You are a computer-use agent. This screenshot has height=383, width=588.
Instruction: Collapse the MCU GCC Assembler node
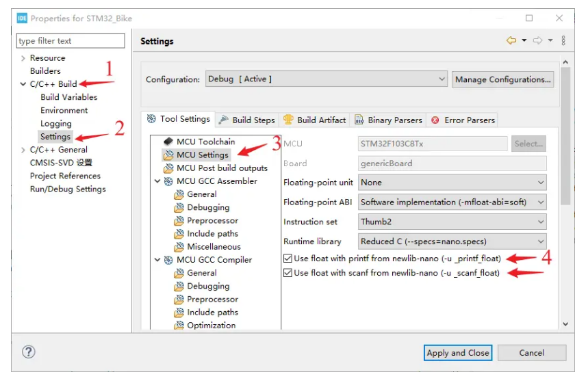coord(157,181)
